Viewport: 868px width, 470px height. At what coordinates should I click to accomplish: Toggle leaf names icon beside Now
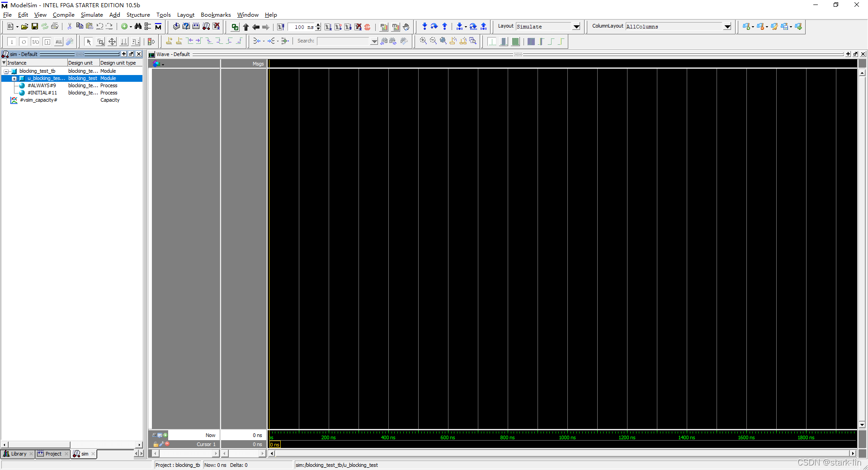(155, 435)
